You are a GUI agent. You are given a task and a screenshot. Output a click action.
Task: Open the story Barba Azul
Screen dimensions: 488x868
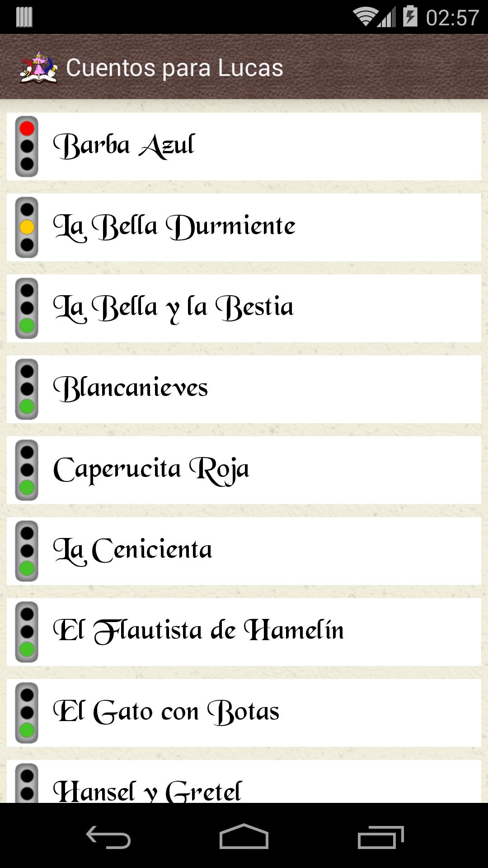pos(124,146)
